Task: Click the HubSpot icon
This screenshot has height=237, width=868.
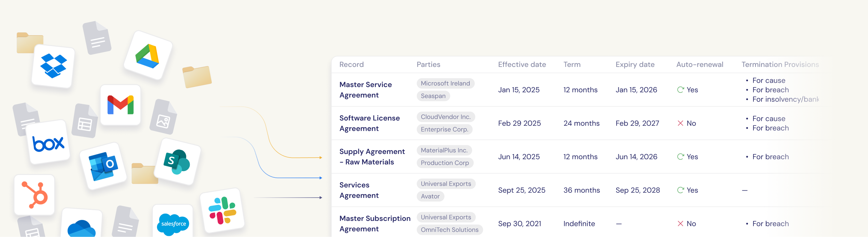Action: [x=34, y=194]
